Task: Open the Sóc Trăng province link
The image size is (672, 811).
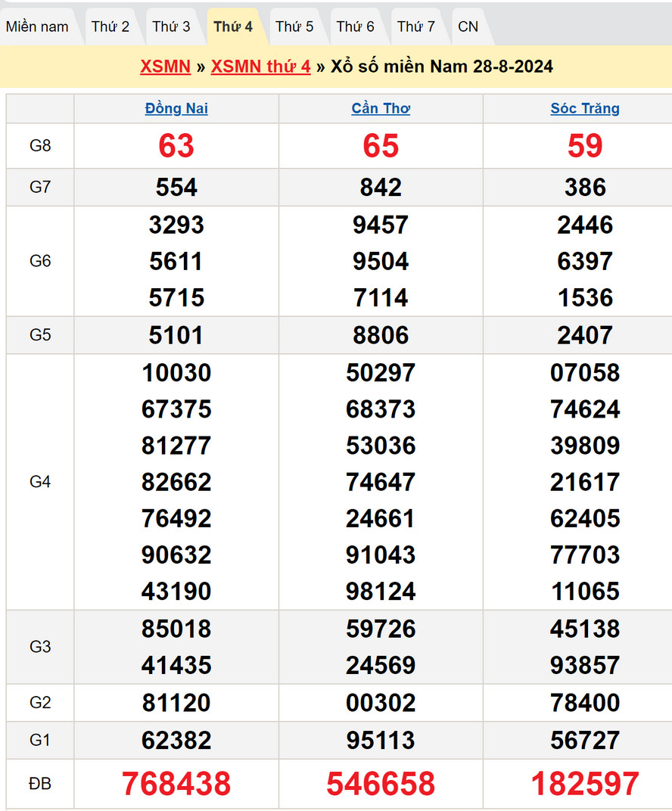Action: [x=585, y=108]
